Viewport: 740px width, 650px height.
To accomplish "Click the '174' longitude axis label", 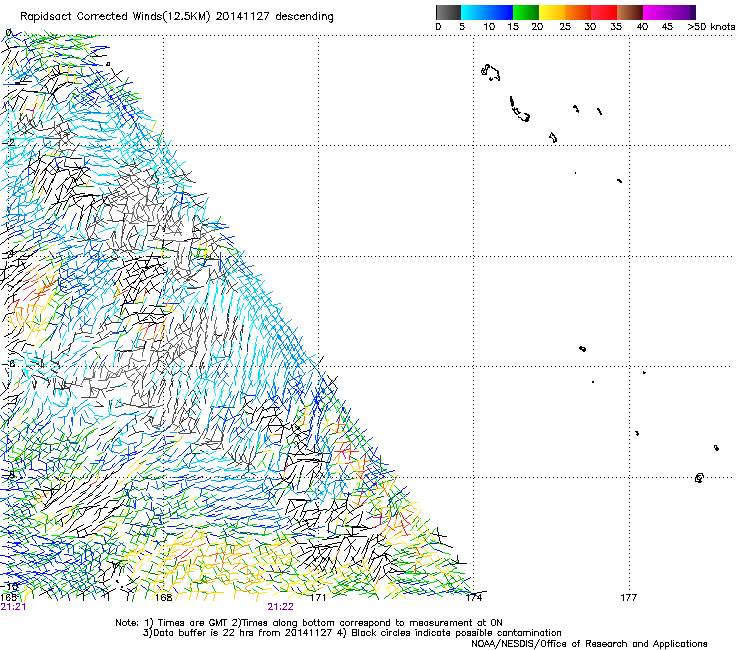I will [474, 598].
